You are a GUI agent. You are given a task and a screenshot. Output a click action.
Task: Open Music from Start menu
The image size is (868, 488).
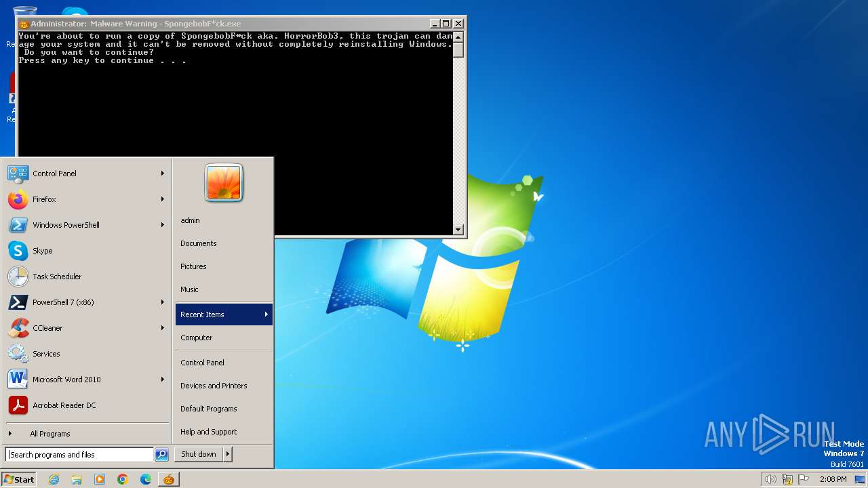(x=224, y=289)
